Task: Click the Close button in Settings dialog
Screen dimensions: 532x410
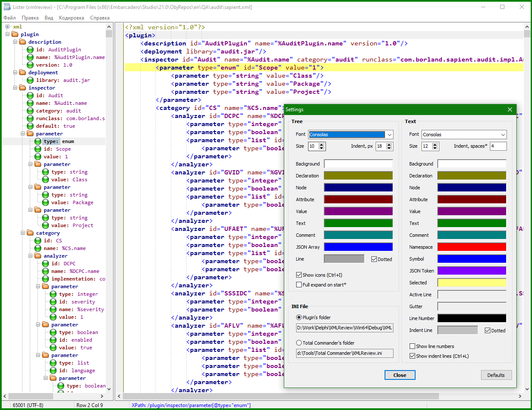Action: 399,375
